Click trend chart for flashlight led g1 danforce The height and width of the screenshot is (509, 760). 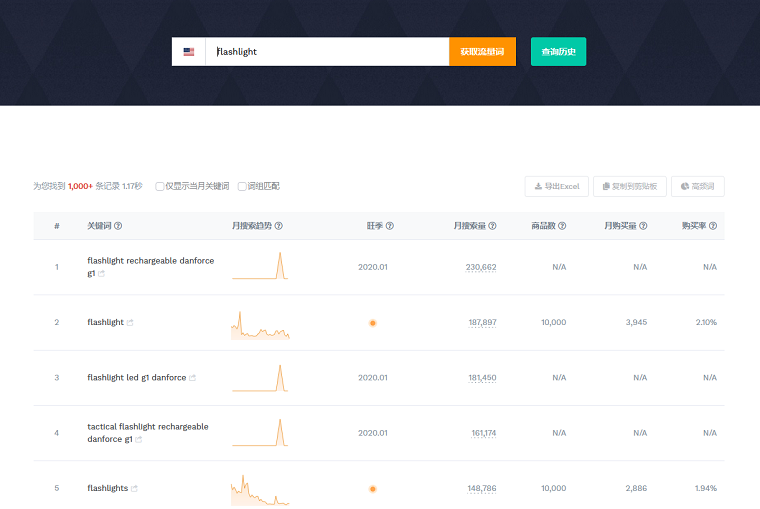260,378
